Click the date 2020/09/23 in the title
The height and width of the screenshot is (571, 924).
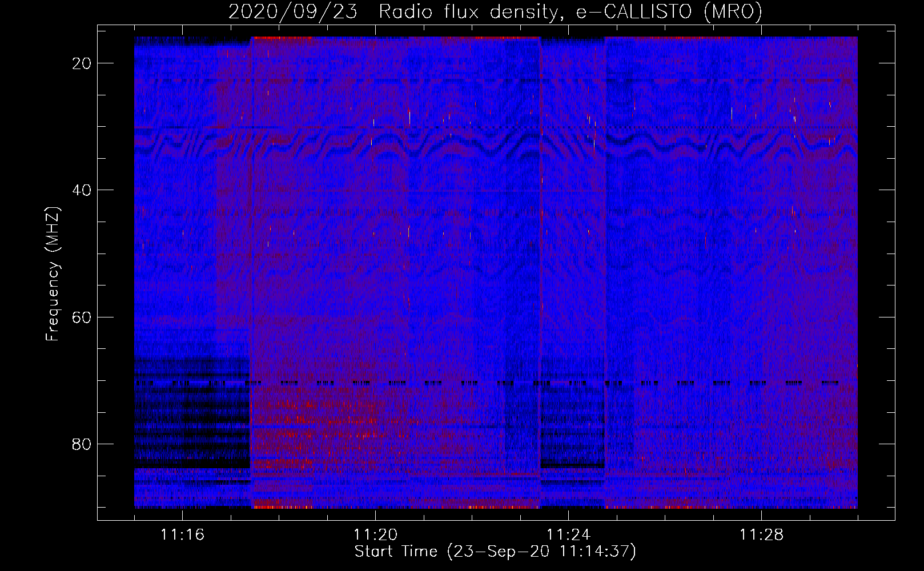(293, 11)
